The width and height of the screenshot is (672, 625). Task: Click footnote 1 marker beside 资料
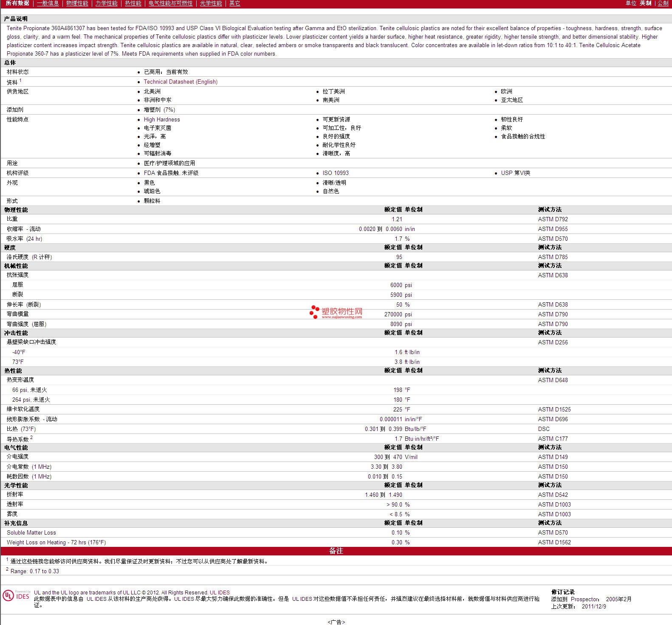click(x=20, y=80)
